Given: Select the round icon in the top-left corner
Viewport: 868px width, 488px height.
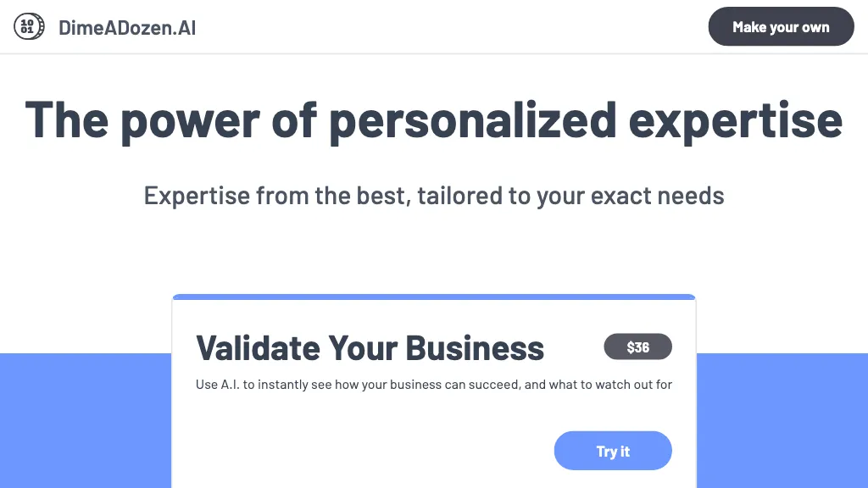Looking at the screenshot, I should pos(29,26).
